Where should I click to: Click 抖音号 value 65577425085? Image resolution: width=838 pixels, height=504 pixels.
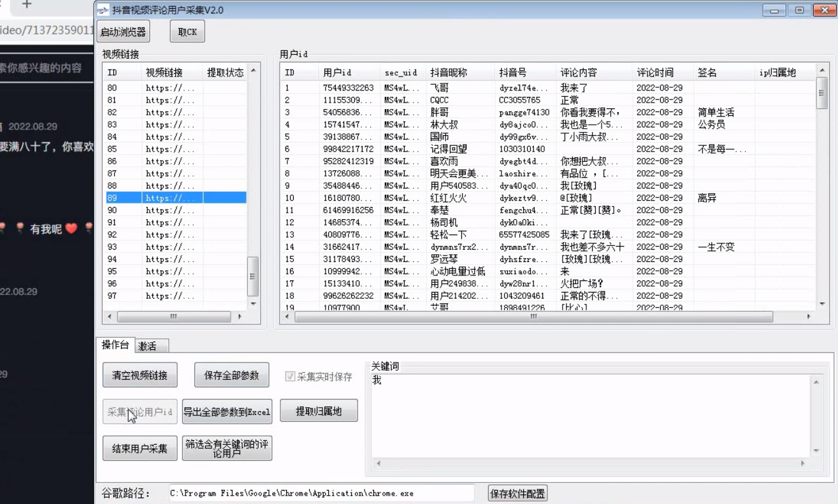tap(524, 234)
